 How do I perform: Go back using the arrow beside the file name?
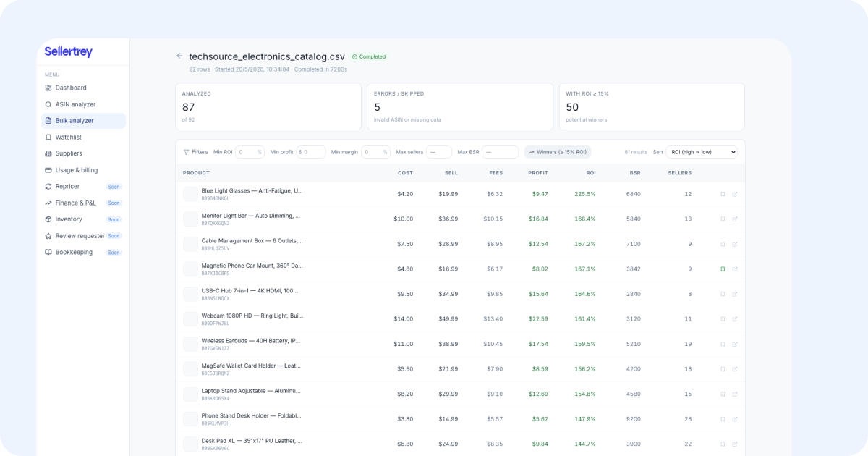[x=179, y=56]
